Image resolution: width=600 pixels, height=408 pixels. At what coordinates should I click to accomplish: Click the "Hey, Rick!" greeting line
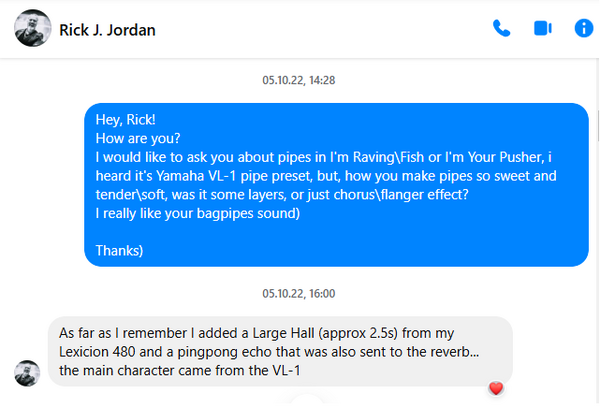click(x=126, y=120)
